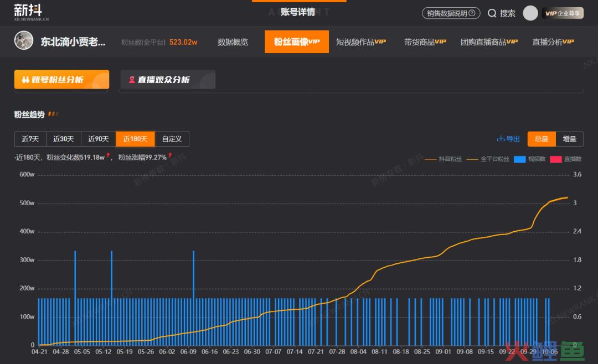Click account name 东北滴小贾老...
598x364 pixels.
[73, 41]
